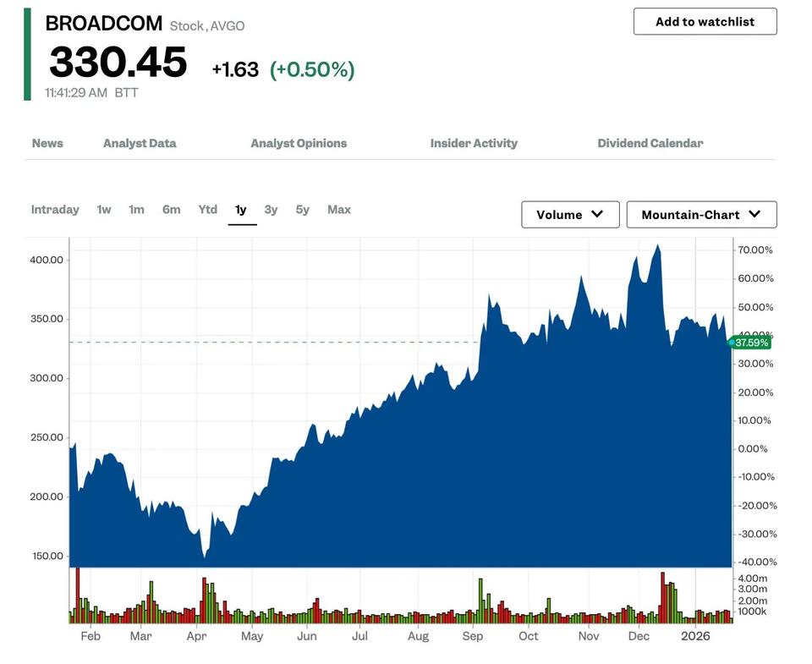
Task: Open the Mountain-Chart type dropdown
Action: 701,215
